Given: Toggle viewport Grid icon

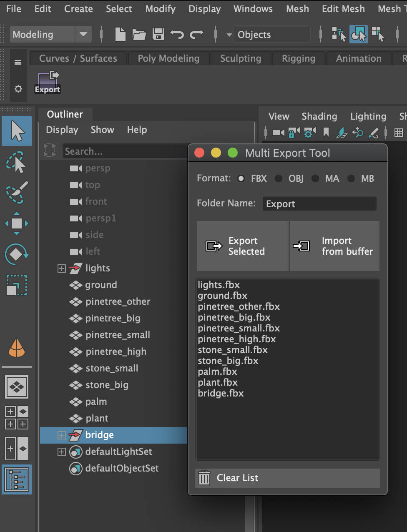Looking at the screenshot, I should click(399, 133).
